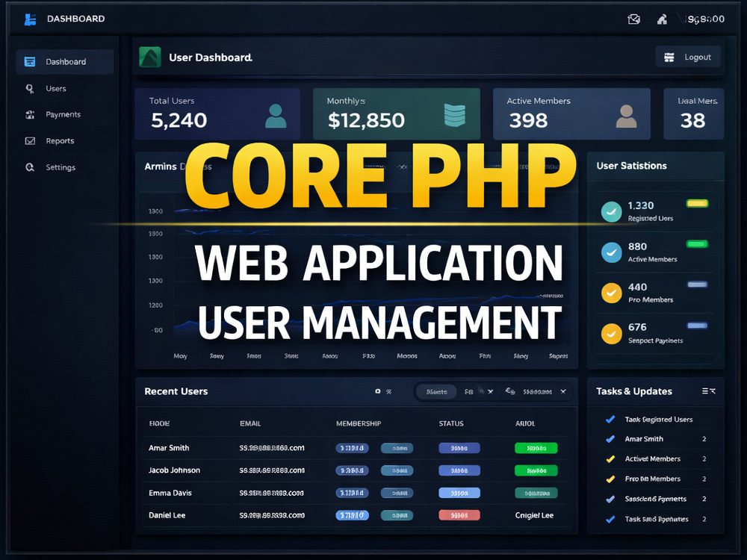
Task: Toggle the yellow check next to Active Members task
Action: [x=610, y=459]
